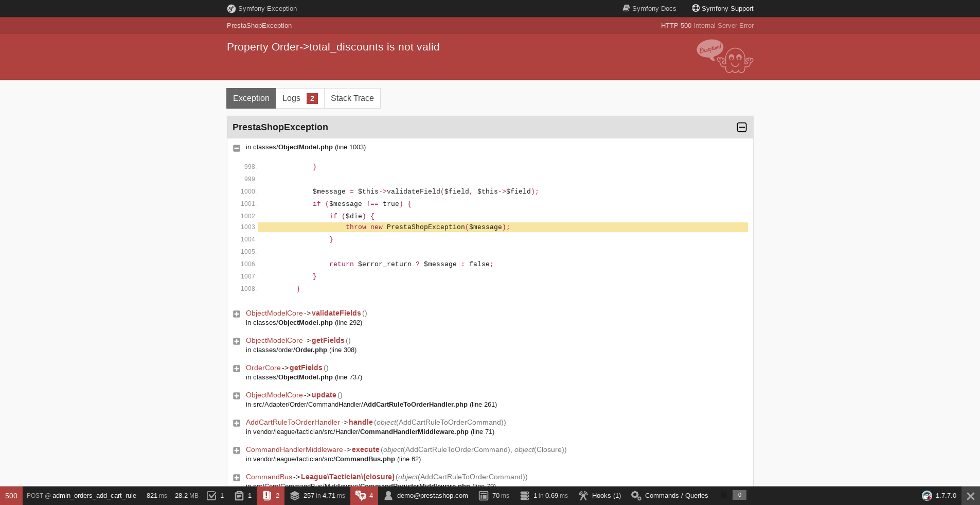The height and width of the screenshot is (505, 980).
Task: Click the 0 counter badge in toolbar
Action: point(739,495)
